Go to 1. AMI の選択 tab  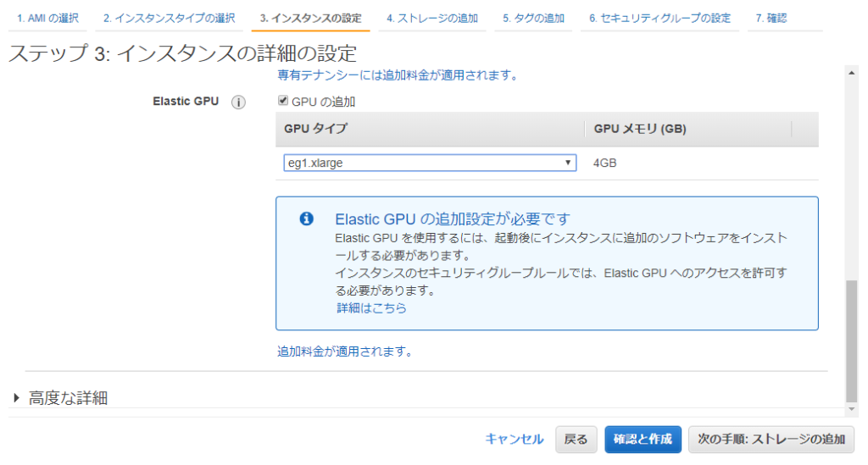[x=47, y=19]
